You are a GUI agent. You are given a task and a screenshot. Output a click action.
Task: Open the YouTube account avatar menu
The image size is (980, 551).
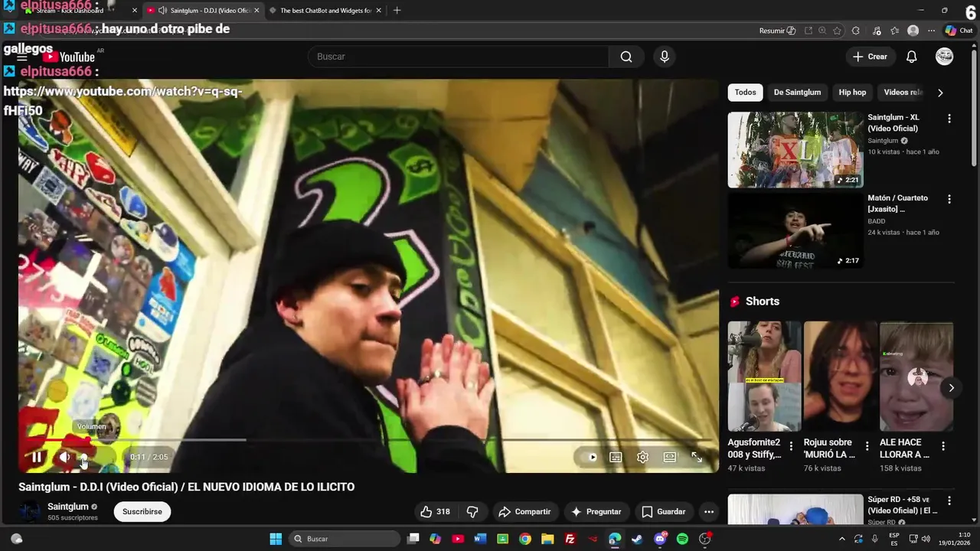[x=944, y=57]
